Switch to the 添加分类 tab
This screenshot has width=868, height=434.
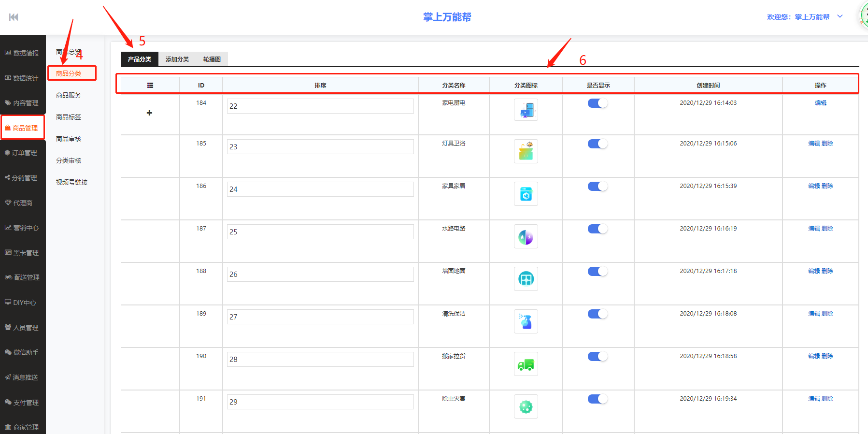coord(177,59)
